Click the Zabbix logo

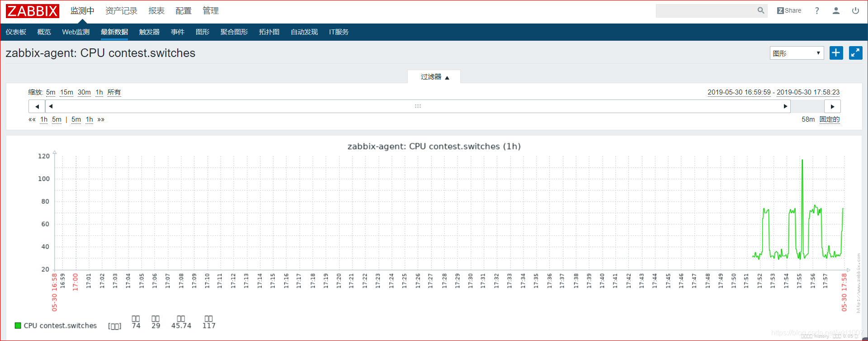coord(33,11)
